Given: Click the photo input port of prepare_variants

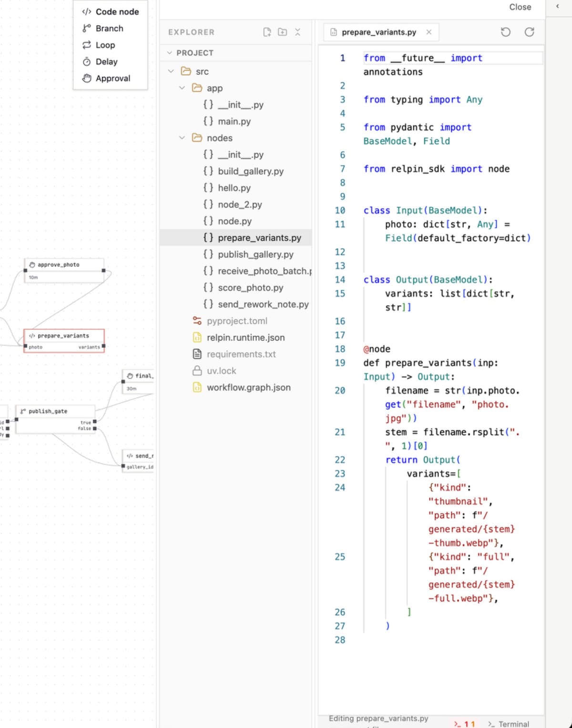Looking at the screenshot, I should [25, 347].
